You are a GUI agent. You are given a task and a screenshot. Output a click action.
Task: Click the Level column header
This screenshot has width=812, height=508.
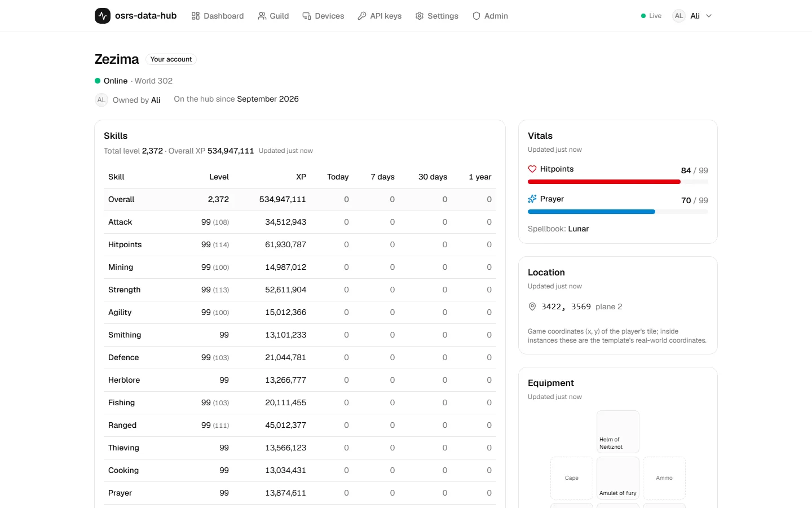click(219, 177)
